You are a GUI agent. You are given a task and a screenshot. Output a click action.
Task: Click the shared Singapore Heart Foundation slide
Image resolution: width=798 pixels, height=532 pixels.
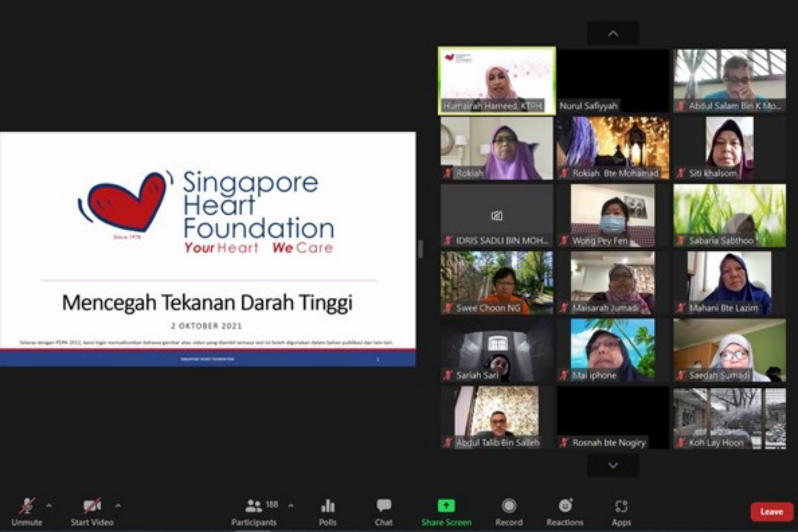click(x=208, y=249)
